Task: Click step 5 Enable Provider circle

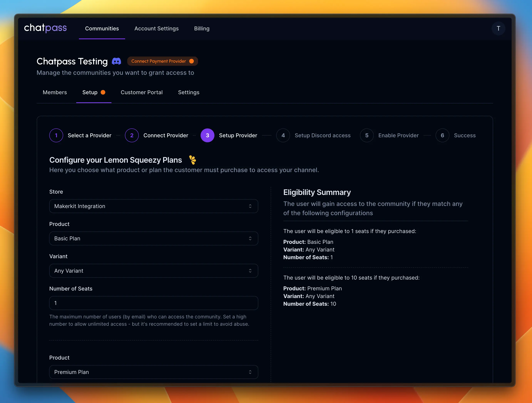Action: tap(366, 135)
